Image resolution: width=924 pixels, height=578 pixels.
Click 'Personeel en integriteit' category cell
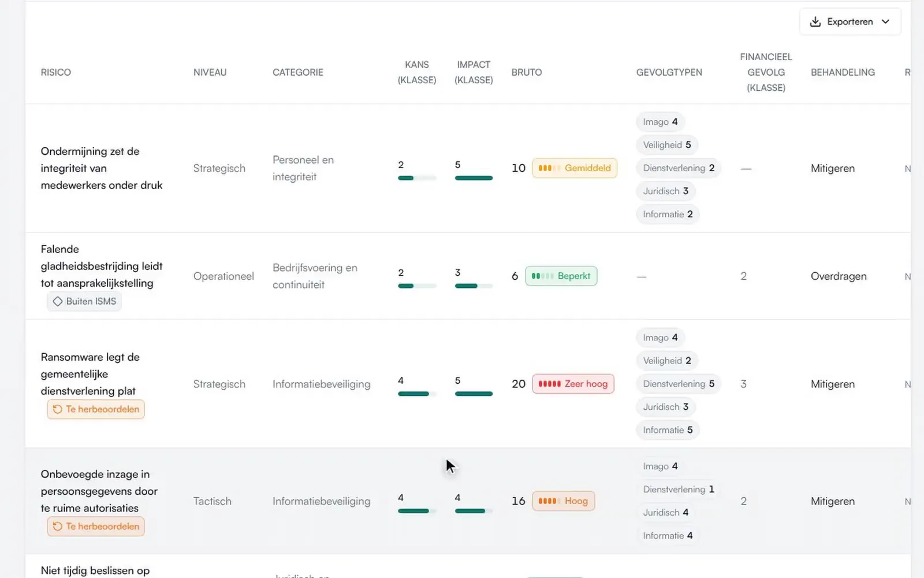[303, 168]
